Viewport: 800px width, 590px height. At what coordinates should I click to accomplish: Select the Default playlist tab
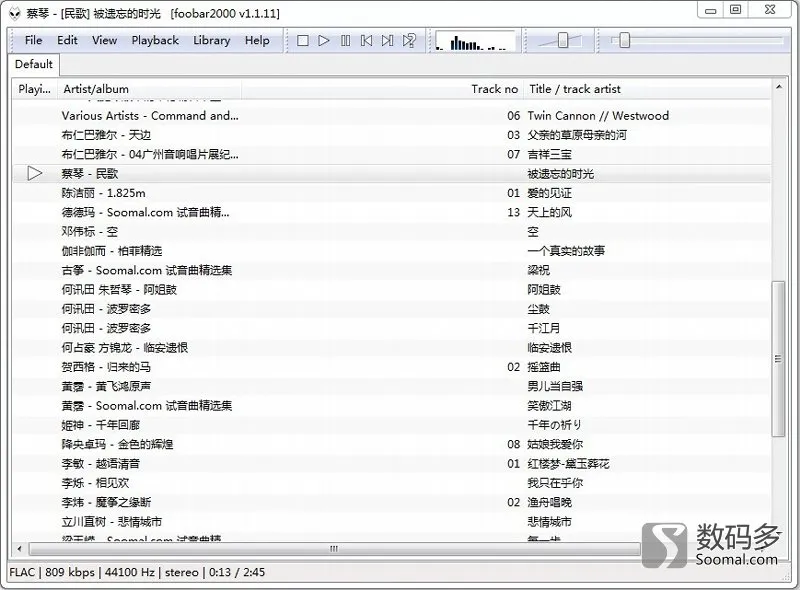pos(34,64)
